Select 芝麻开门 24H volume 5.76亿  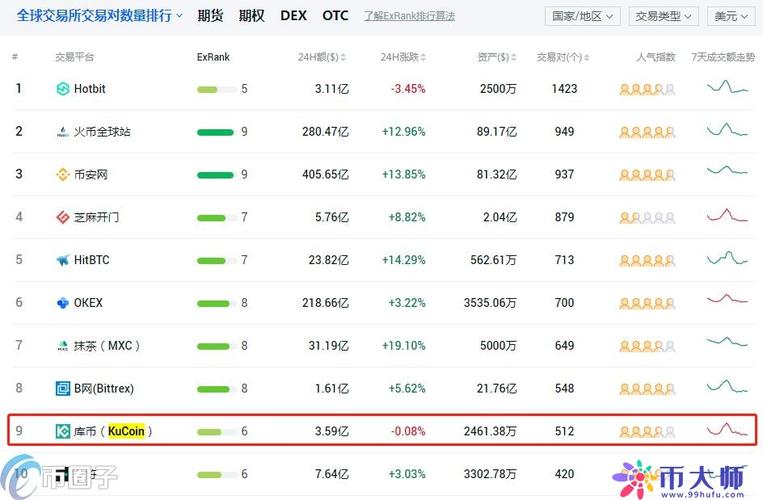click(x=332, y=217)
